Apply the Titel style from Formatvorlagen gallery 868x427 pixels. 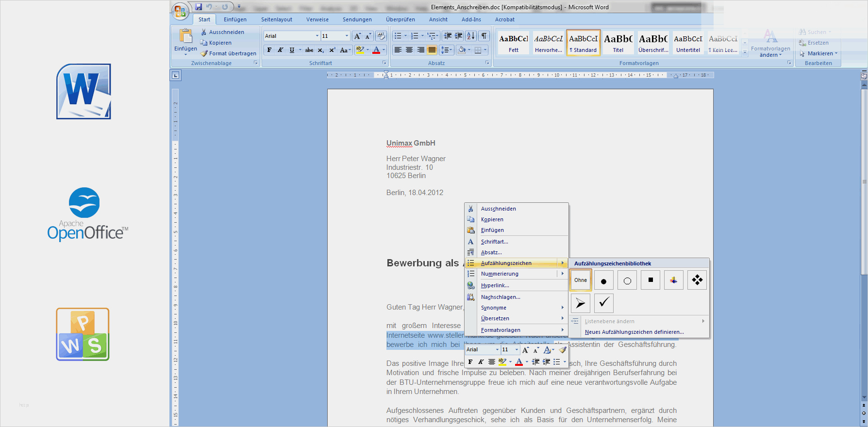pyautogui.click(x=618, y=42)
